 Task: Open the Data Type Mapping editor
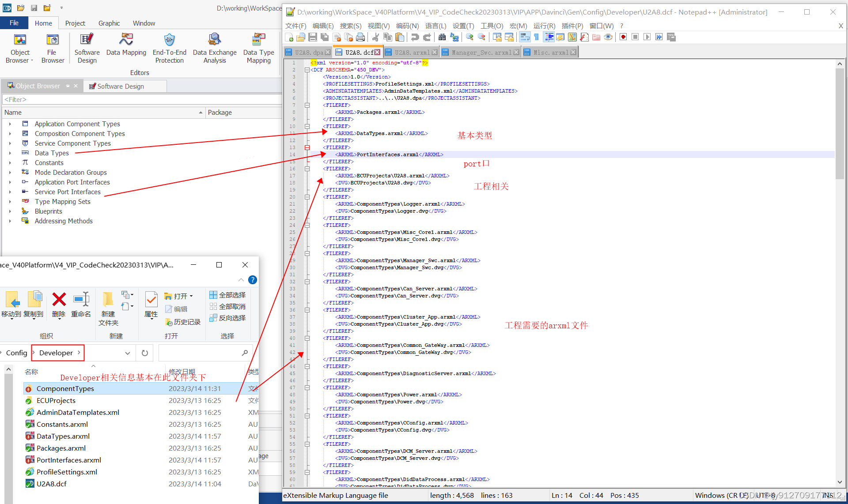click(258, 48)
